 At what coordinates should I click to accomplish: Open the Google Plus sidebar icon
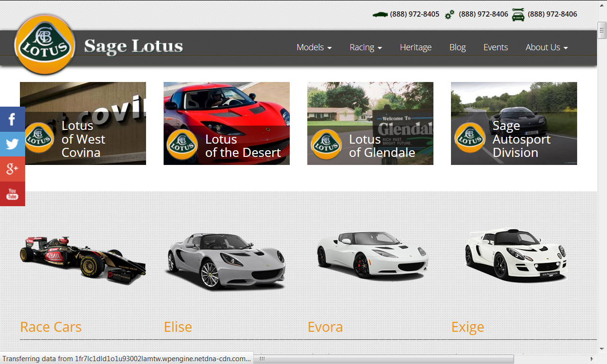pyautogui.click(x=12, y=169)
